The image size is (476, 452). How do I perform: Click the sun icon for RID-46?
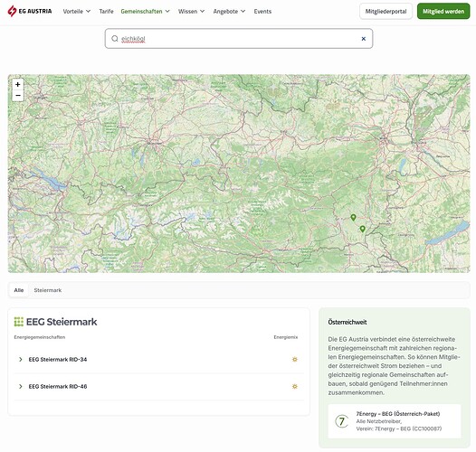click(x=294, y=387)
